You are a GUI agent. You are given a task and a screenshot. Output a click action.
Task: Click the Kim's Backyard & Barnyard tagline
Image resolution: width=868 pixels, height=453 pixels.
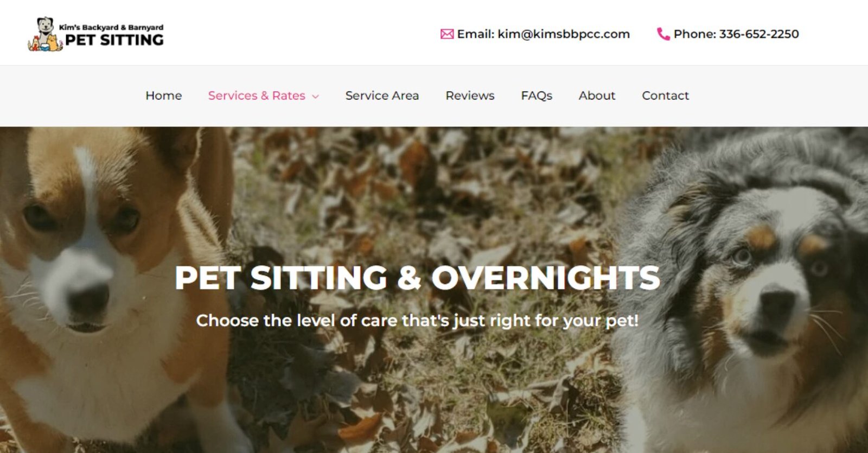[x=111, y=27]
